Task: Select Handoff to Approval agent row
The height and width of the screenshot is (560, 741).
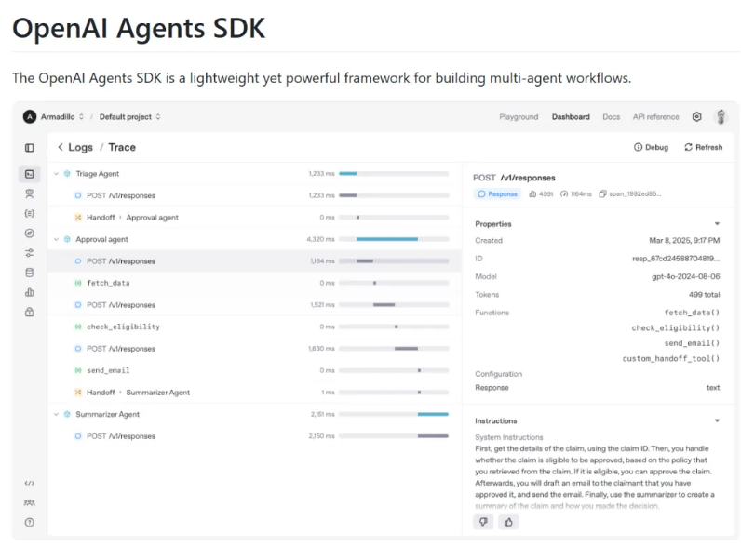Action: click(x=255, y=217)
